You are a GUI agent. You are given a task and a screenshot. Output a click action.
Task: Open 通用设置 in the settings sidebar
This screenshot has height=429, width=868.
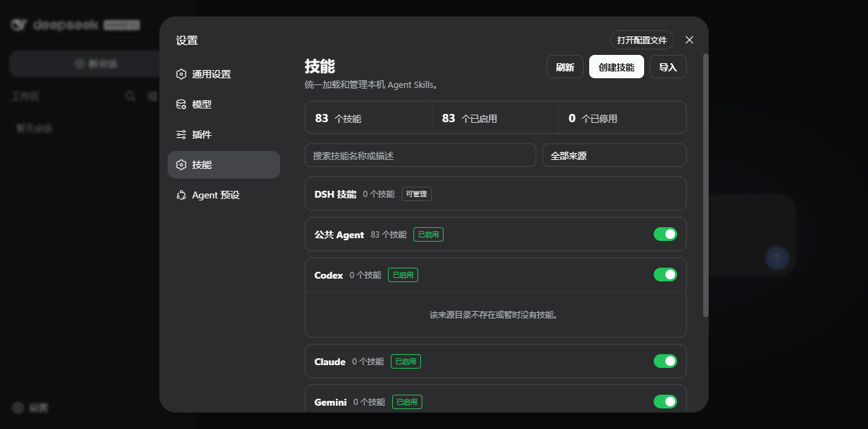pos(224,74)
